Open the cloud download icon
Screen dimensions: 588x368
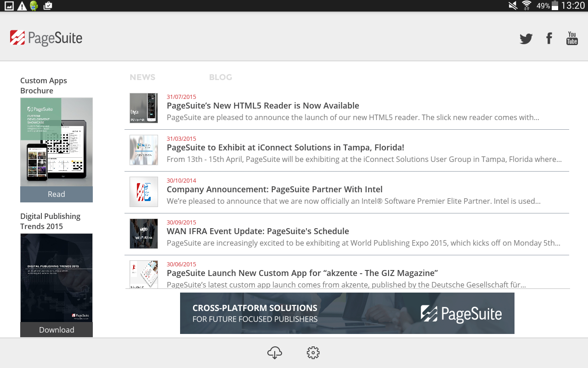[275, 353]
